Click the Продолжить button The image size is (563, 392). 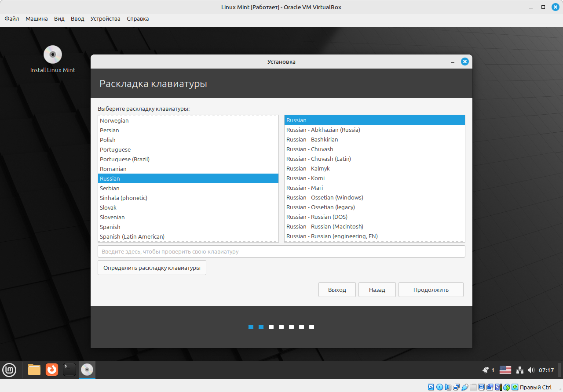[431, 290]
